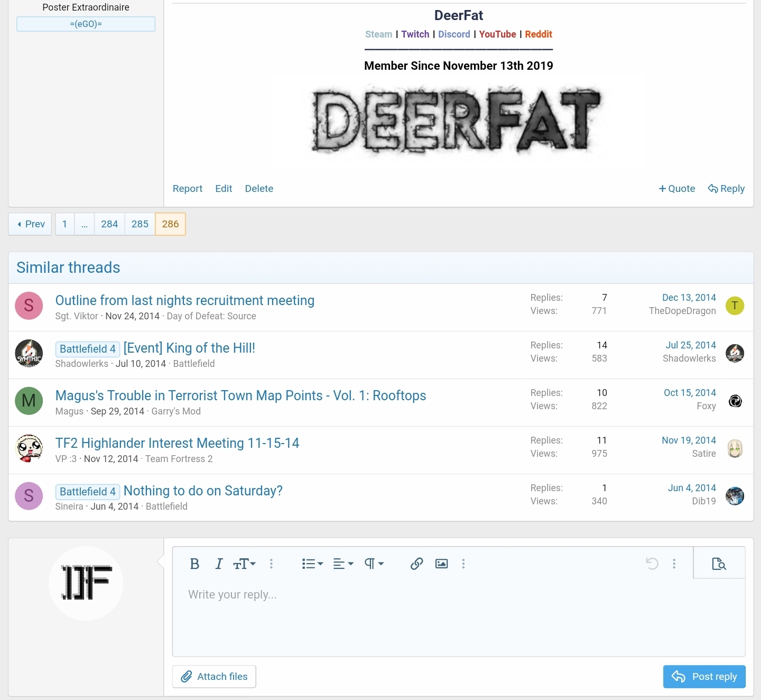
Task: Insert a link in the reply
Action: 416,564
